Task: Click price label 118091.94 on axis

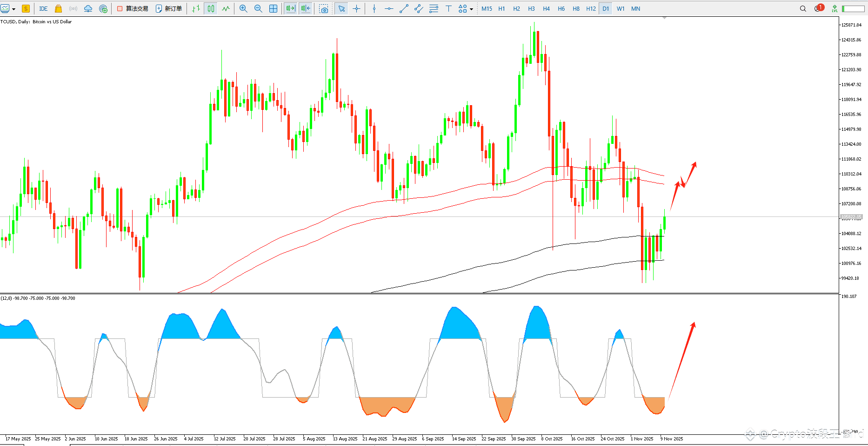Action: (x=851, y=100)
